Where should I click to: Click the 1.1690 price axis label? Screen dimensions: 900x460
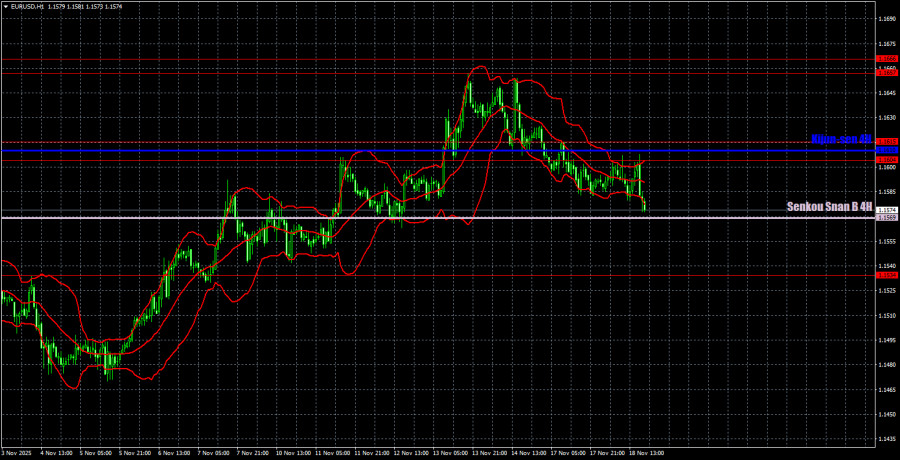coord(886,19)
